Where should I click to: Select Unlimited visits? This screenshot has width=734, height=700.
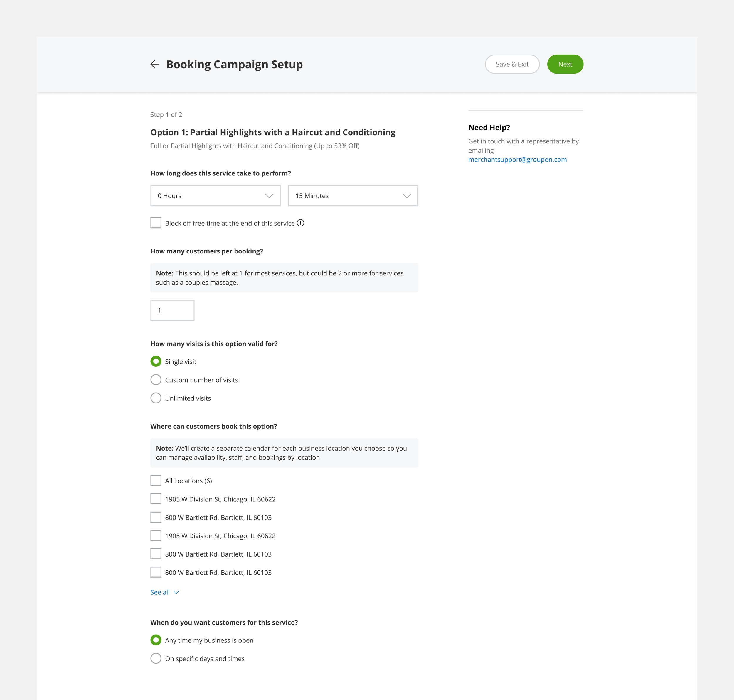point(156,398)
